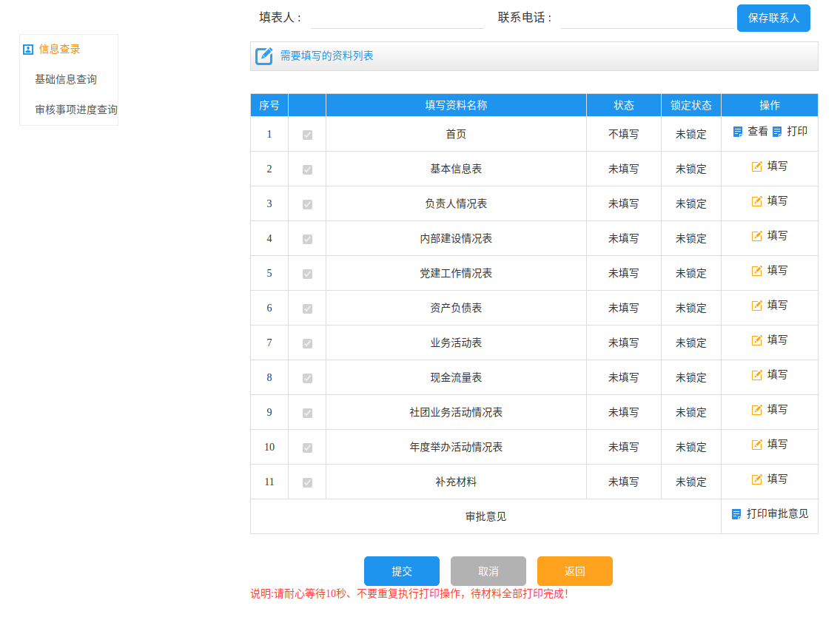Toggle the checkbox for 补充材料 row
840x617 pixels.
click(x=307, y=482)
